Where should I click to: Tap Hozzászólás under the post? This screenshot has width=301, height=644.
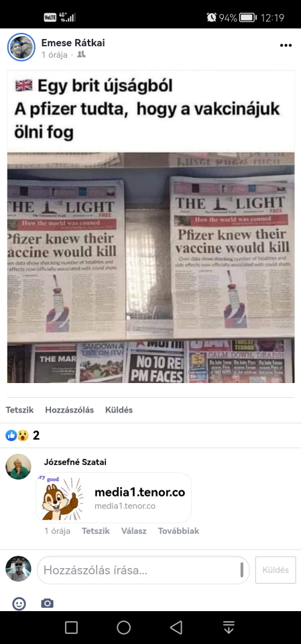pos(70,410)
